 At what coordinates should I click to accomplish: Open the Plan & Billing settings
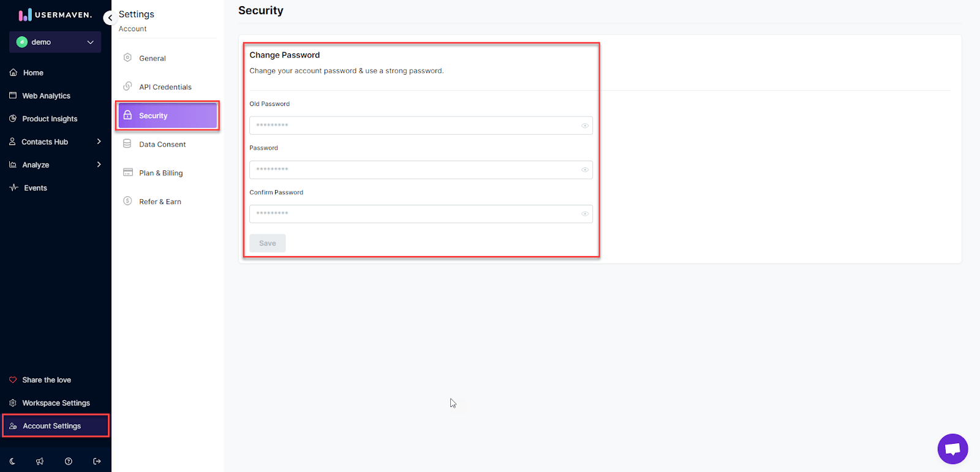coord(160,172)
